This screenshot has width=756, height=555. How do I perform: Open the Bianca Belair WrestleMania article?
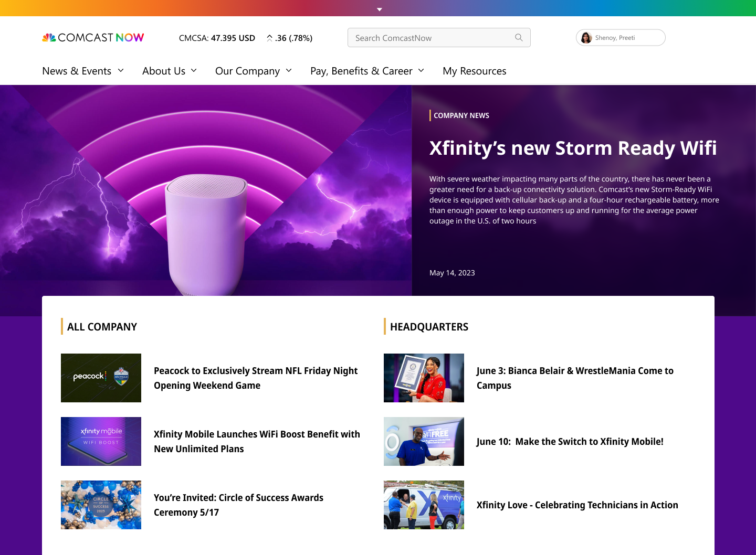(575, 378)
